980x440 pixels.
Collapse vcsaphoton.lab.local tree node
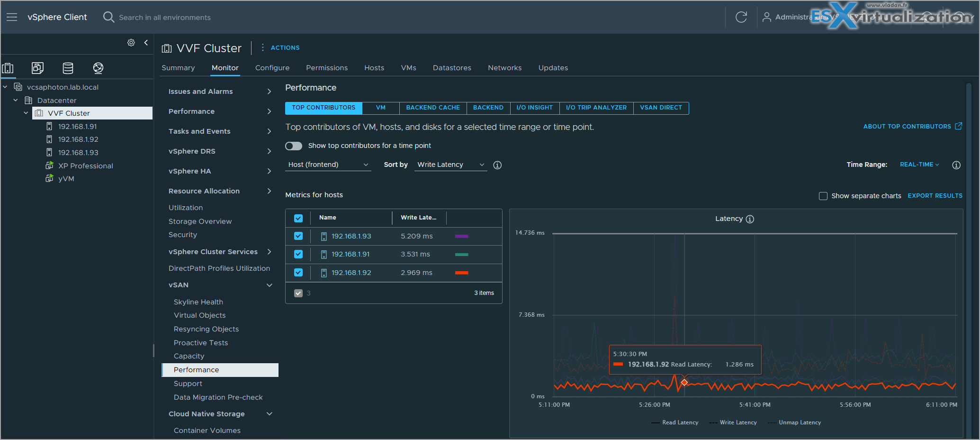click(5, 87)
